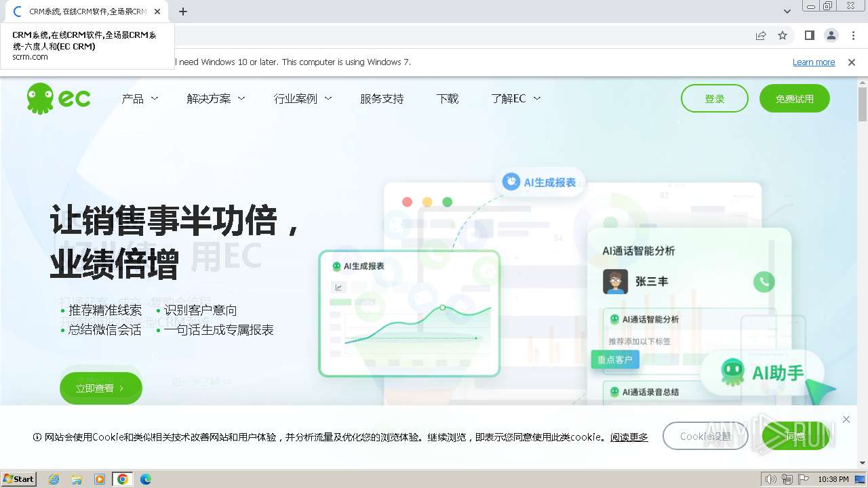This screenshot has width=868, height=488.
Task: Open Cookie设置 button
Action: coord(705,436)
